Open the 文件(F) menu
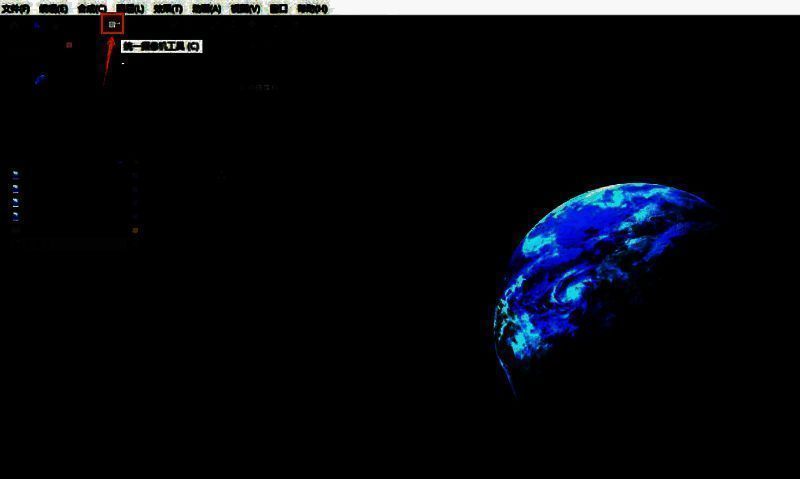This screenshot has width=800, height=479. [x=15, y=8]
